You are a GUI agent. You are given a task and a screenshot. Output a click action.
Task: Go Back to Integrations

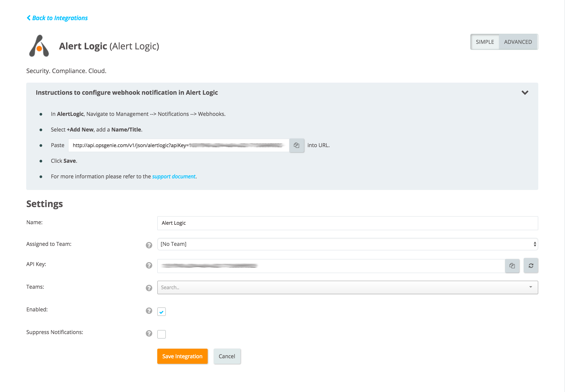[57, 18]
